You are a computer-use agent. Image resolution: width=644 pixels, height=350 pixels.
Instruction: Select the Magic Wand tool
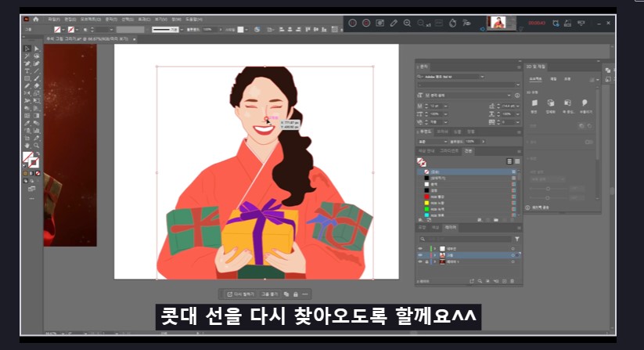(x=27, y=56)
